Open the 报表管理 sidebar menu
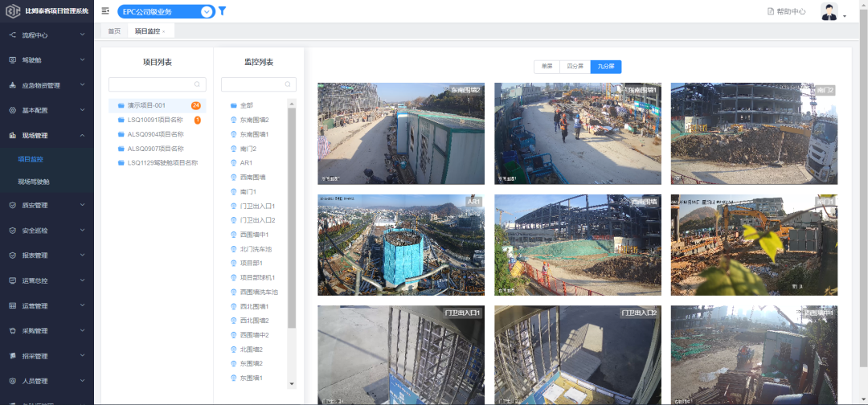Image resolution: width=868 pixels, height=405 pixels. coord(47,256)
